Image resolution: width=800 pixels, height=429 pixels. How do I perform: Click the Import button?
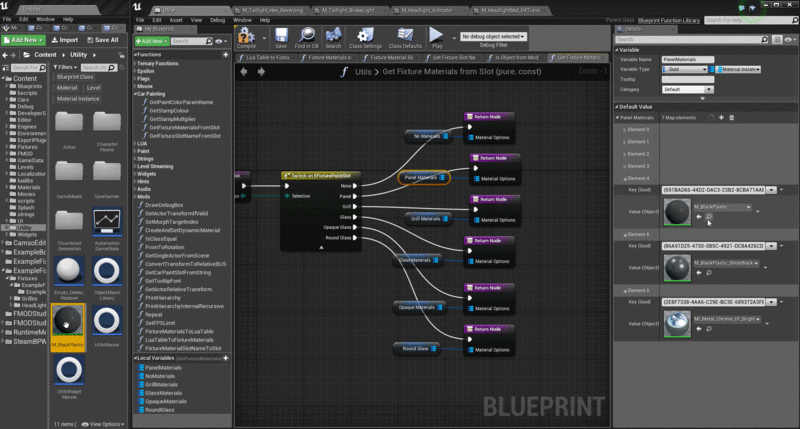64,40
